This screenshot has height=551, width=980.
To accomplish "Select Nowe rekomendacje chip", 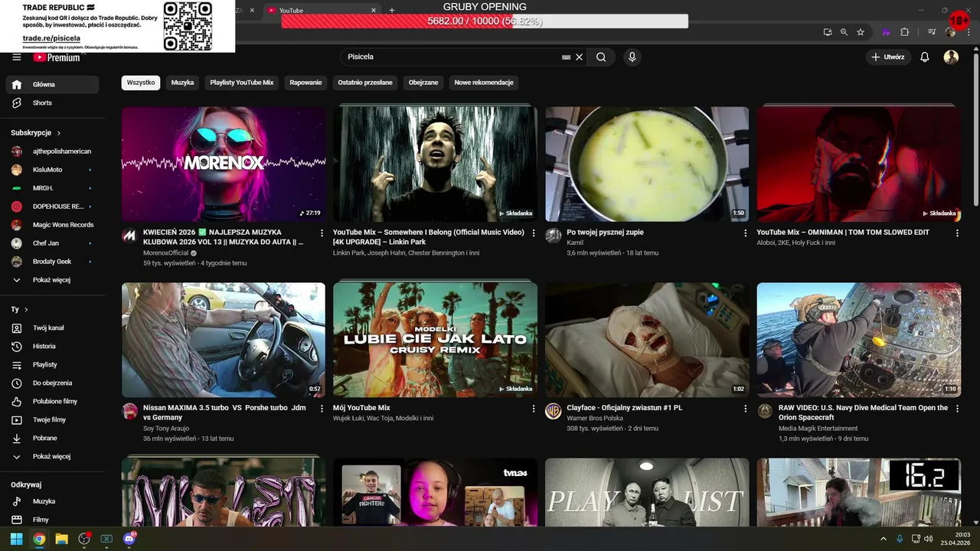I will (x=484, y=83).
